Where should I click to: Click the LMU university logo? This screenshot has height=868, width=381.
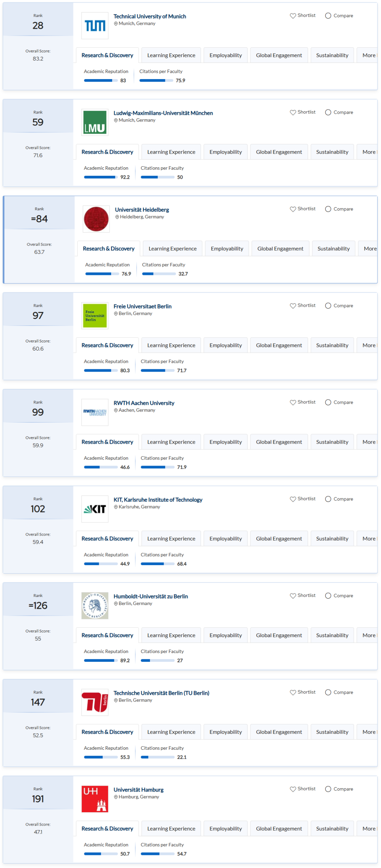tap(95, 122)
